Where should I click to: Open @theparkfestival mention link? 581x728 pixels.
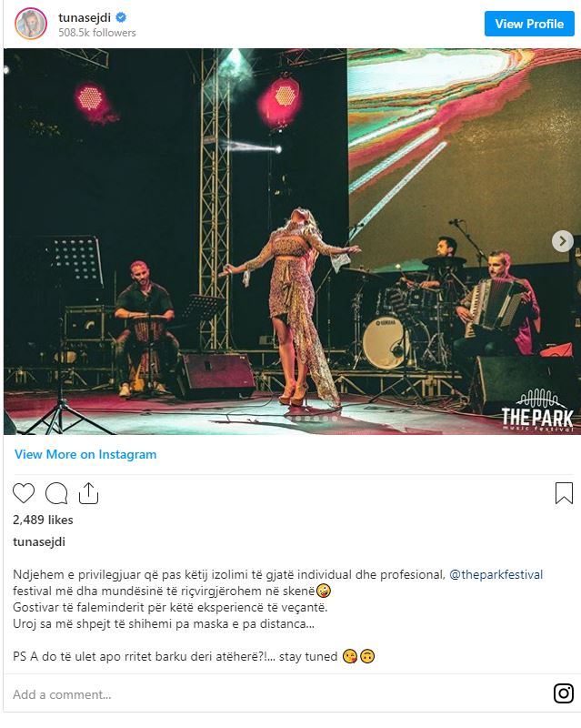[x=496, y=575]
